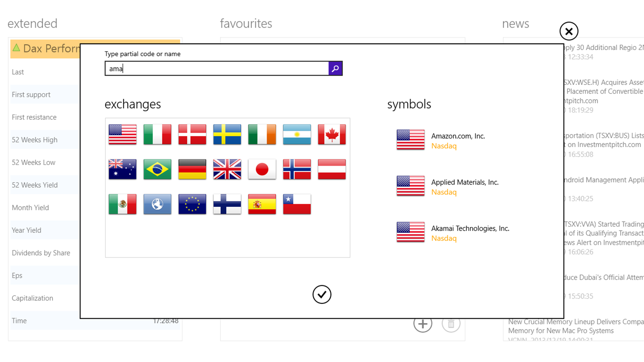The width and height of the screenshot is (644, 362).
Task: Select the Eps row
Action: tap(45, 275)
